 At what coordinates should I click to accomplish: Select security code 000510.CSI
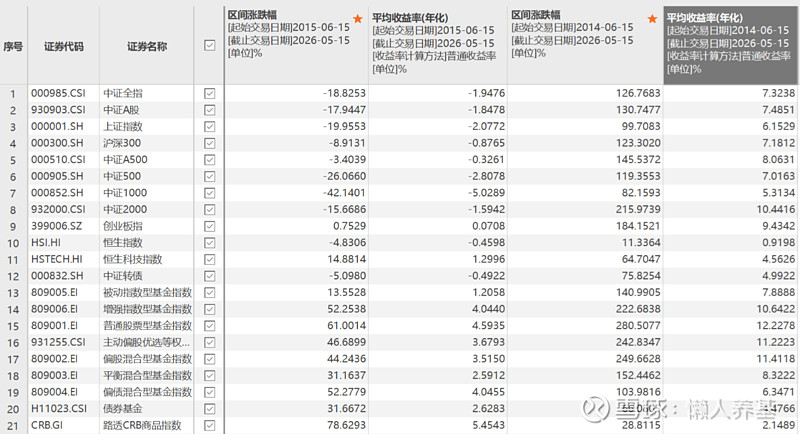(58, 160)
